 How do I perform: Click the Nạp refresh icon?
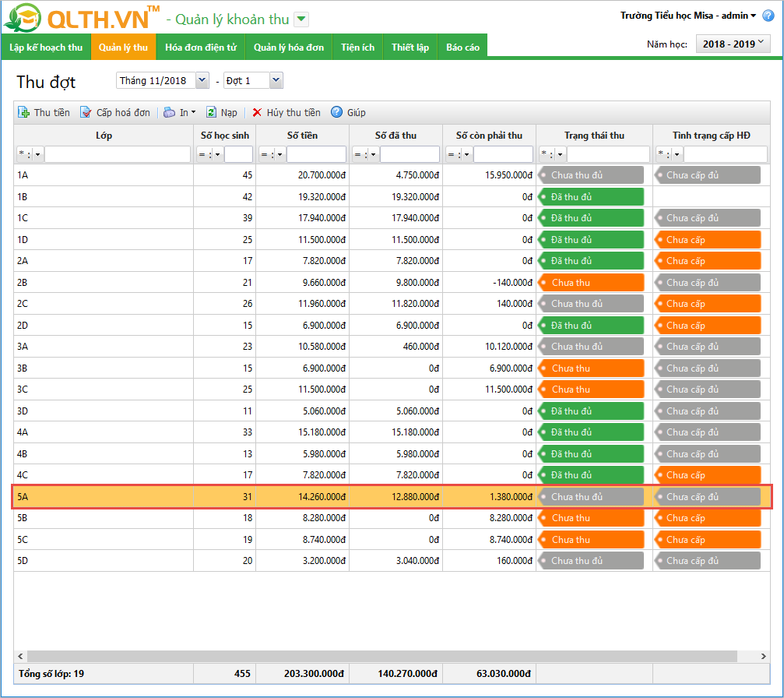(x=211, y=113)
